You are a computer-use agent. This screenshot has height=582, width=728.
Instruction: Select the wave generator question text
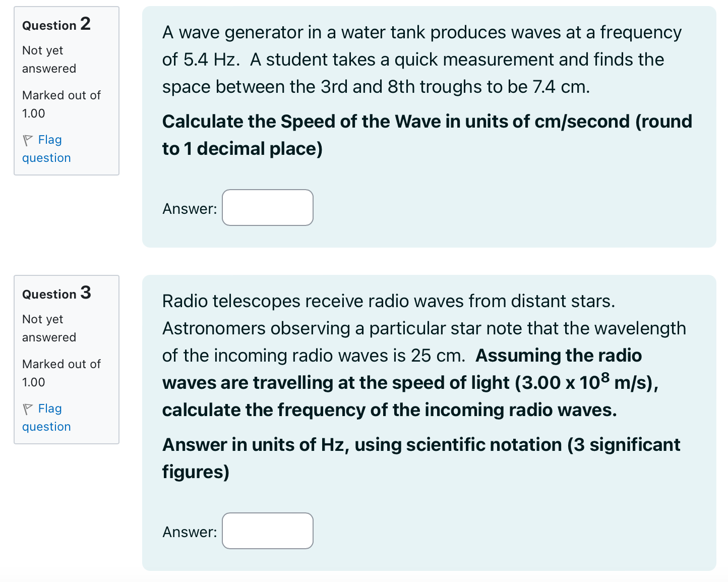[421, 59]
